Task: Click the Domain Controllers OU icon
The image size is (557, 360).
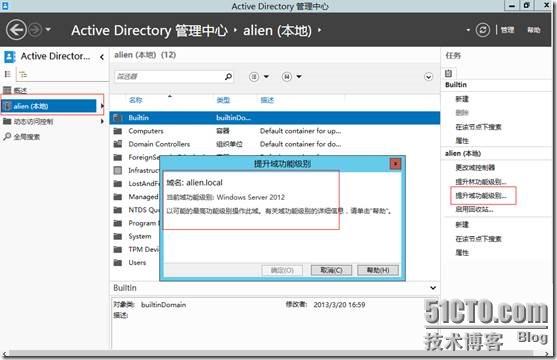Action: point(118,144)
